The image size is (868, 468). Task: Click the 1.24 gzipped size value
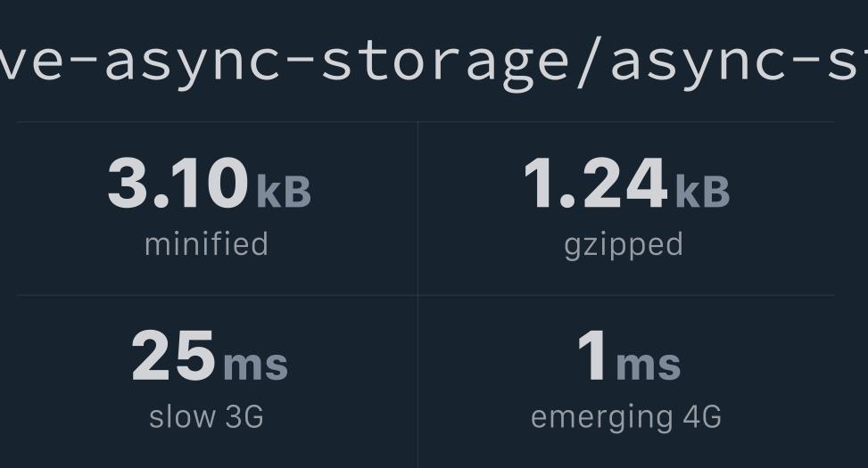(595, 184)
